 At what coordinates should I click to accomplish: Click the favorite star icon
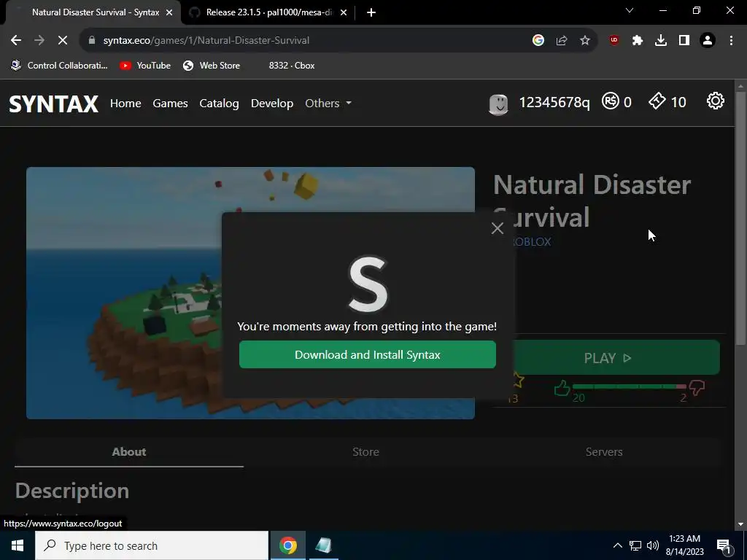[x=519, y=380]
